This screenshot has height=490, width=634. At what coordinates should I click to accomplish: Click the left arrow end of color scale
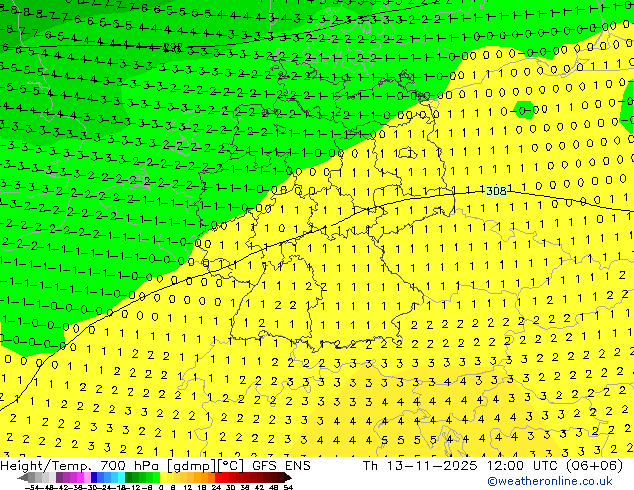point(23,477)
